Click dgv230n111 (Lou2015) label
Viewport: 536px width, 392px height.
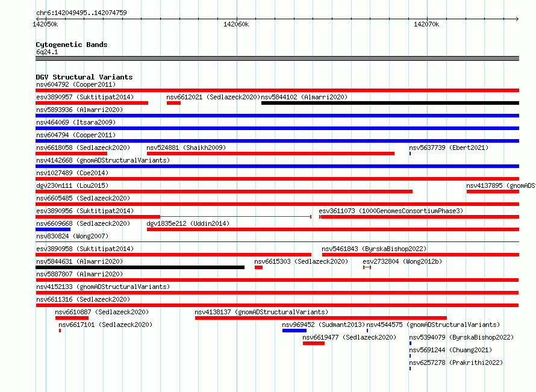coord(72,185)
